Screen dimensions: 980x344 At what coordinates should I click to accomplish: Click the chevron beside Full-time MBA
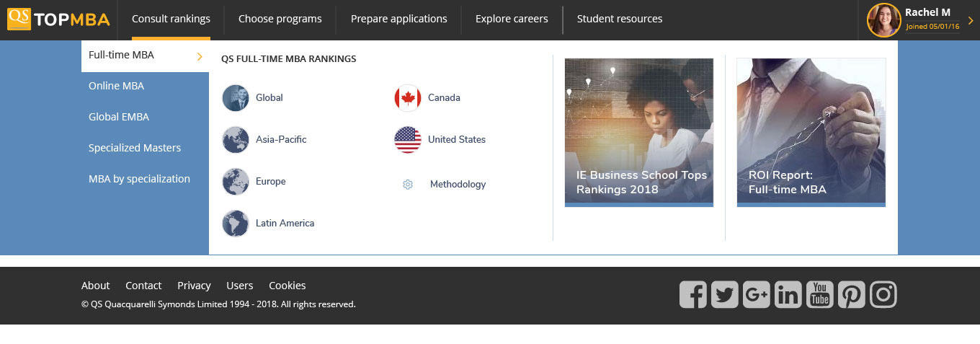point(200,56)
